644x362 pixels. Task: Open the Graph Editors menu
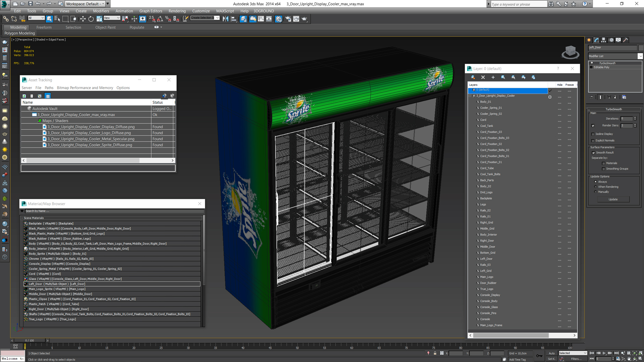pyautogui.click(x=151, y=11)
